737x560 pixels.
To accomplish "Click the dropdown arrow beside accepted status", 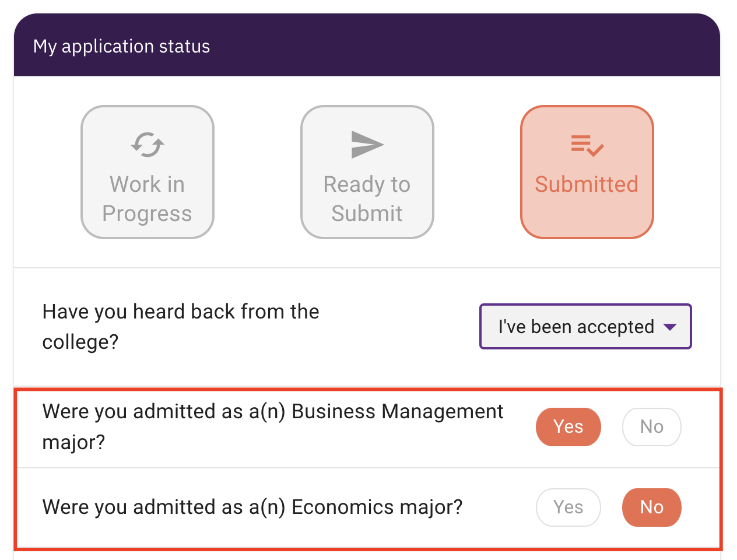I will (x=670, y=327).
